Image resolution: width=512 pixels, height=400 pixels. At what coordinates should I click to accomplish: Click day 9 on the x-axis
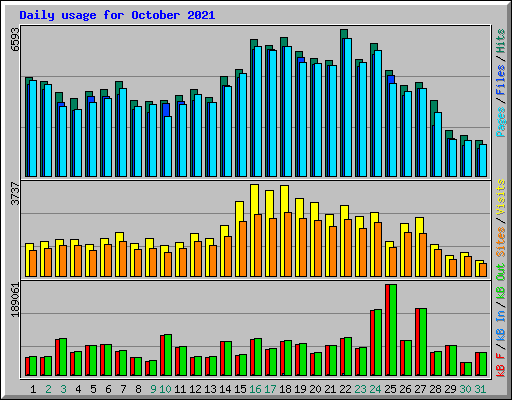153,389
